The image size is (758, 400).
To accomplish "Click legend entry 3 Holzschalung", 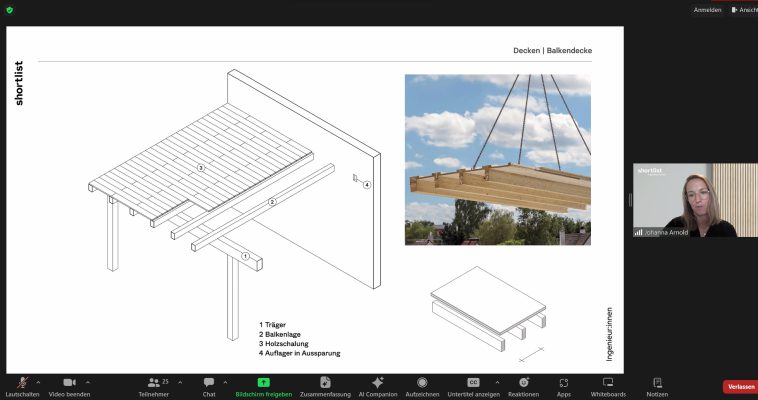I will [x=284, y=344].
